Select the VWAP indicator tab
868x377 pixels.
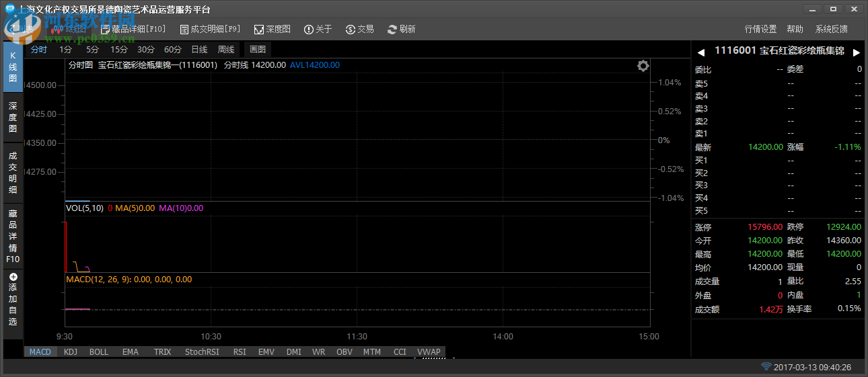pyautogui.click(x=429, y=351)
